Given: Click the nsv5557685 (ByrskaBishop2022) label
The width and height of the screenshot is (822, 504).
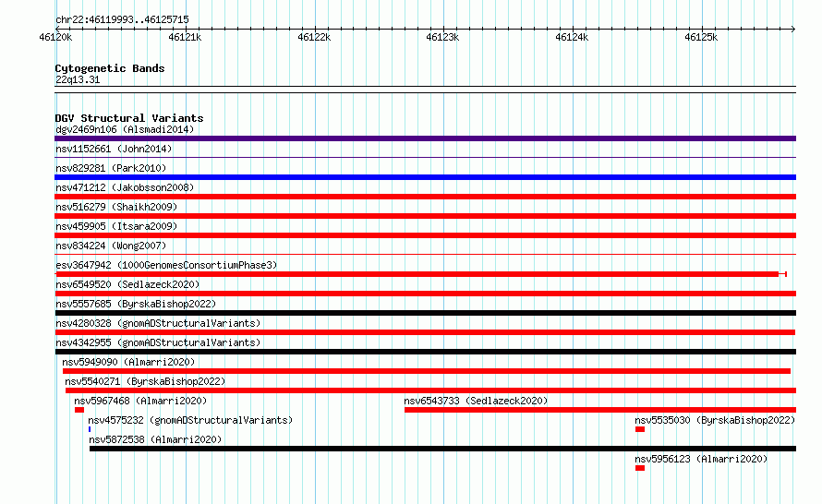Looking at the screenshot, I should click(x=136, y=304).
